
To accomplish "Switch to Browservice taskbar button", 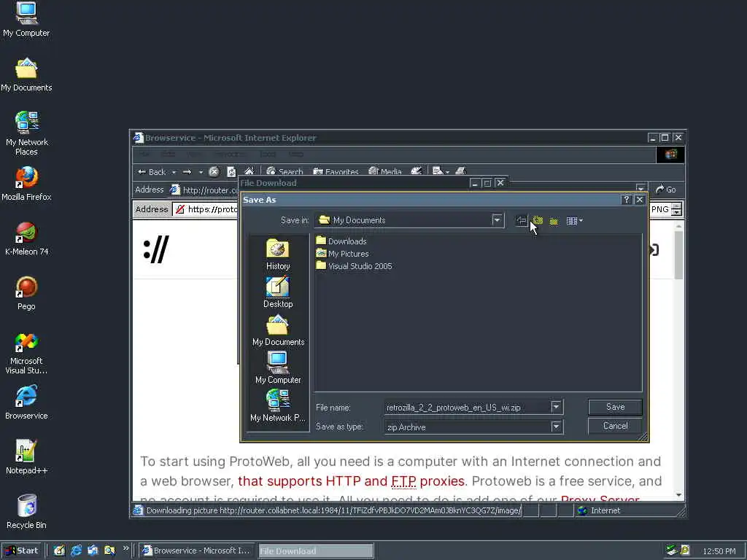I will coord(197,551).
